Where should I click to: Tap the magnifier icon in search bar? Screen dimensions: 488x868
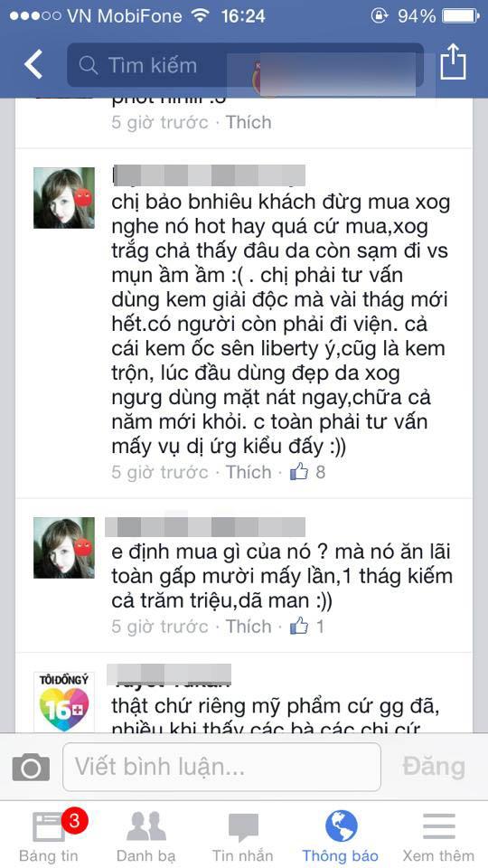point(89,66)
